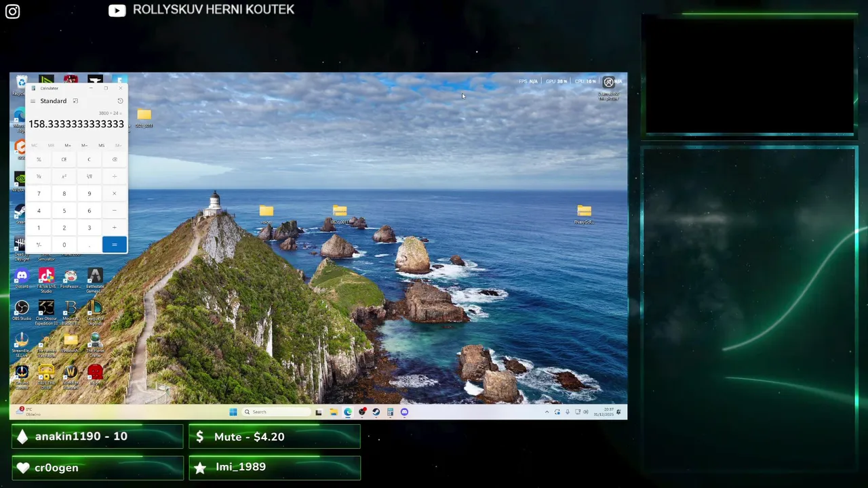The width and height of the screenshot is (868, 488).
Task: Click the YouTube icon in stream overlay
Action: coord(117,10)
